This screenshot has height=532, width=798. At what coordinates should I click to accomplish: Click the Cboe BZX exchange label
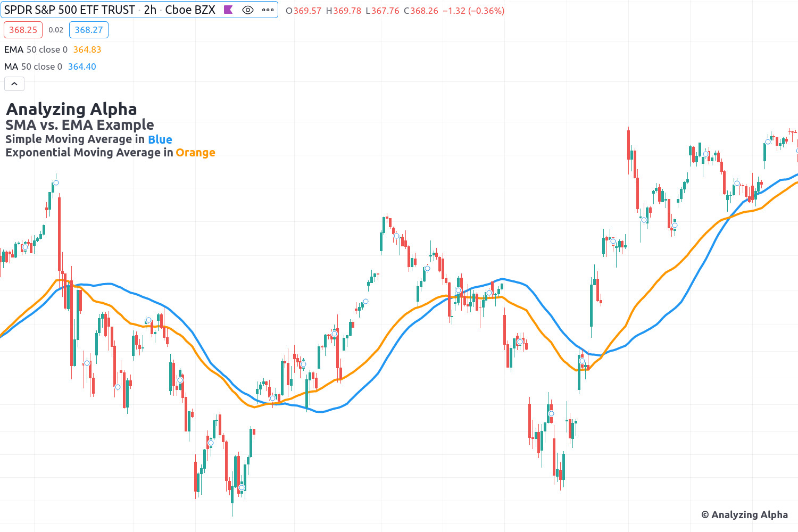pyautogui.click(x=189, y=10)
